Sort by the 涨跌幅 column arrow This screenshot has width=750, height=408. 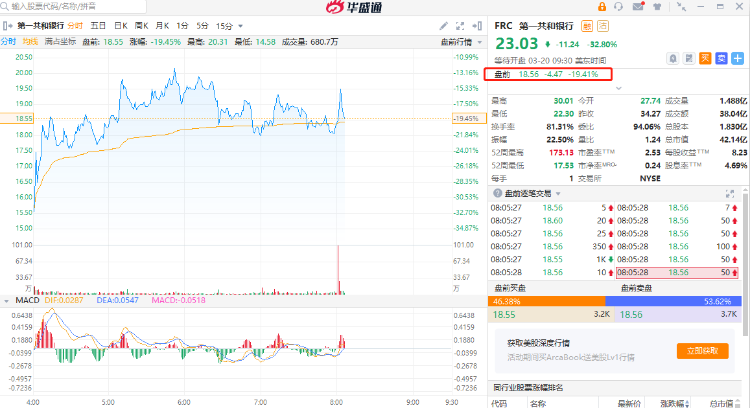(688, 404)
